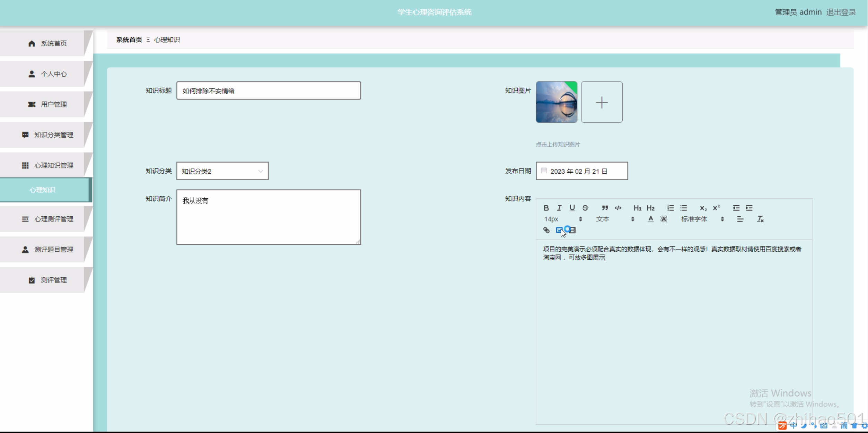868x433 pixels.
Task: Click the 退出登录 logout link
Action: pyautogui.click(x=841, y=12)
